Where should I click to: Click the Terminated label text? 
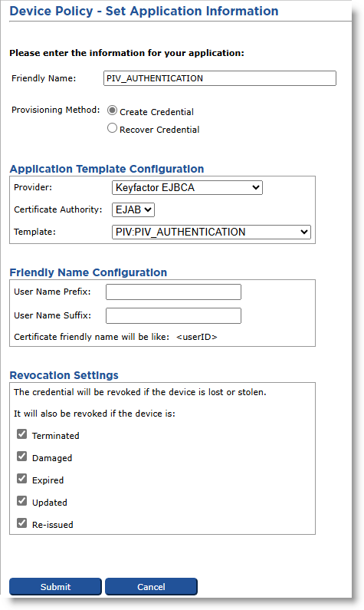tap(55, 436)
